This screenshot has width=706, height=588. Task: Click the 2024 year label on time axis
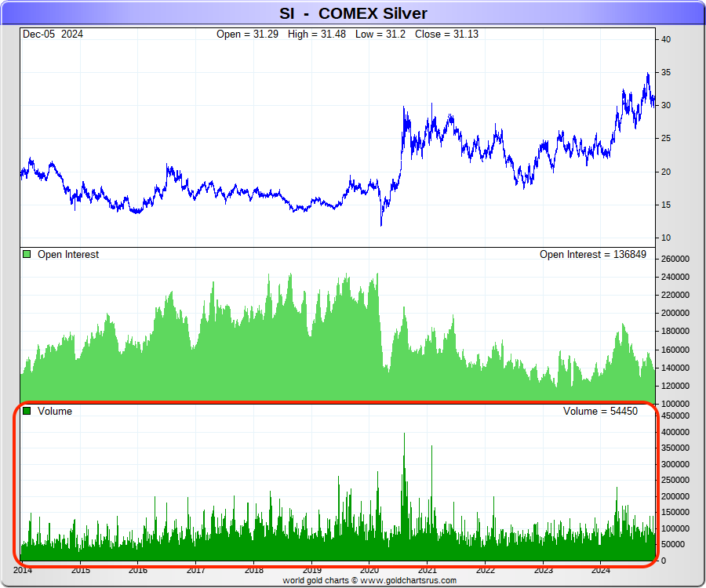pos(601,571)
